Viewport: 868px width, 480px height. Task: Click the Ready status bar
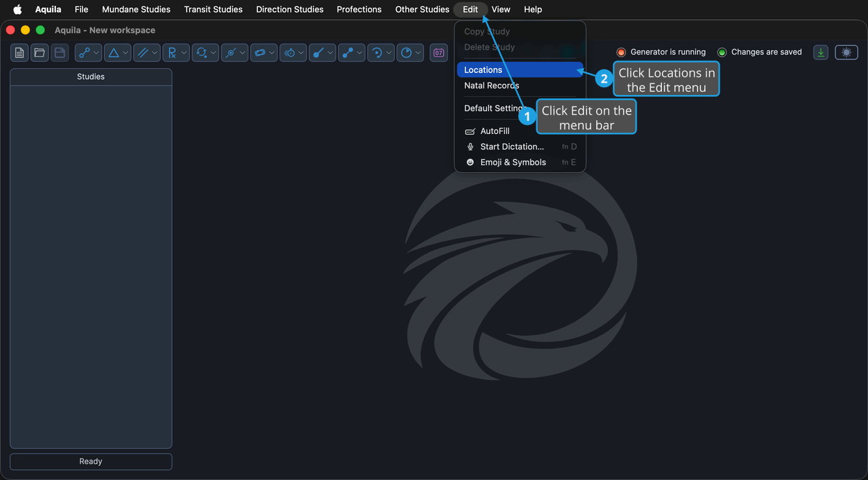pos(91,461)
